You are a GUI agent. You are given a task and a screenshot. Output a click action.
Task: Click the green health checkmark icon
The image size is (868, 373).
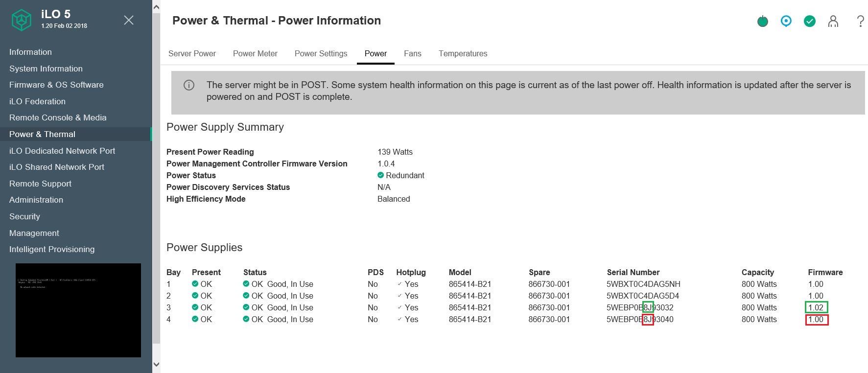tap(809, 21)
